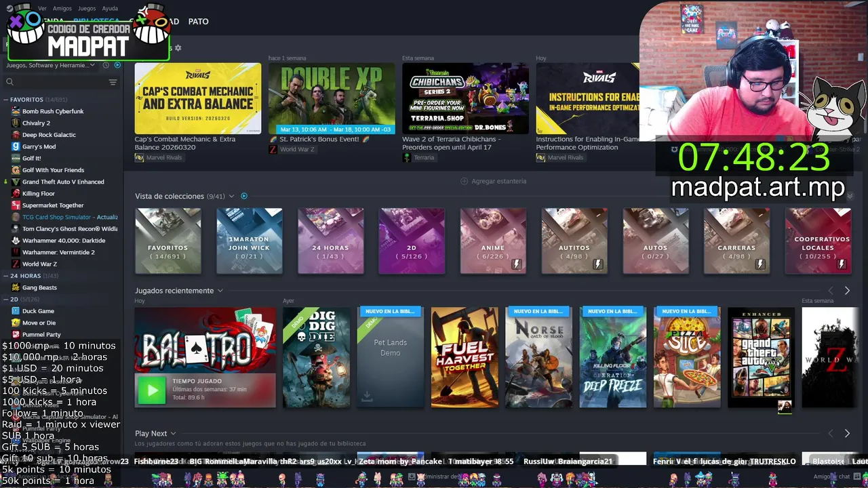Select Golf With Your Friends in sidebar
The image size is (868, 488).
click(x=53, y=170)
